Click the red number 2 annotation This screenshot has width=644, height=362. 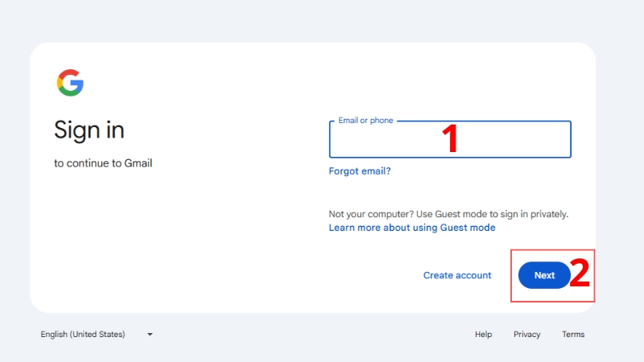click(580, 274)
